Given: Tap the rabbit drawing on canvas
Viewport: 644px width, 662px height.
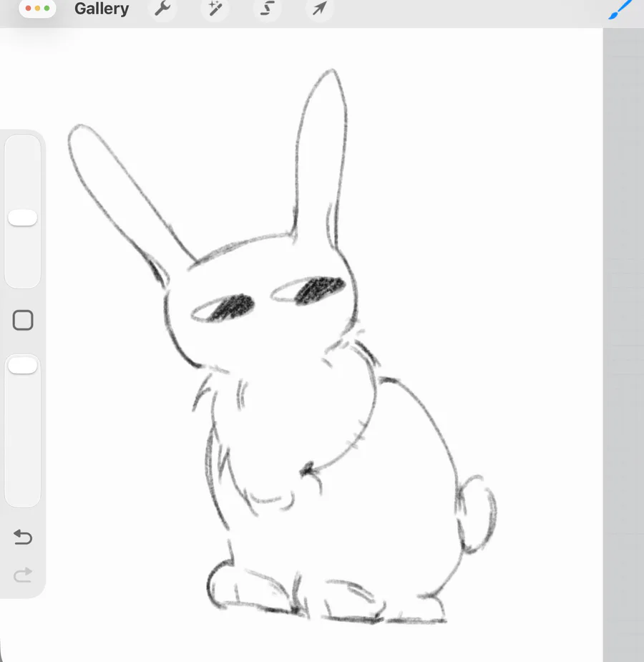Looking at the screenshot, I should pyautogui.click(x=282, y=346).
